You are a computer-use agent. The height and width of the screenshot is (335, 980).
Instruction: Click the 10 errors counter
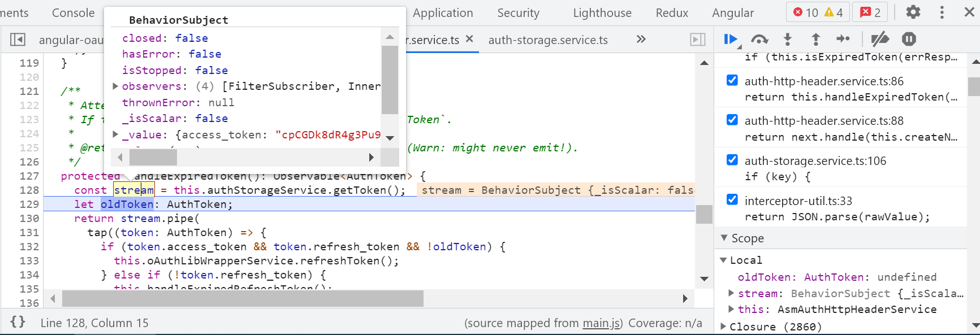(x=805, y=12)
